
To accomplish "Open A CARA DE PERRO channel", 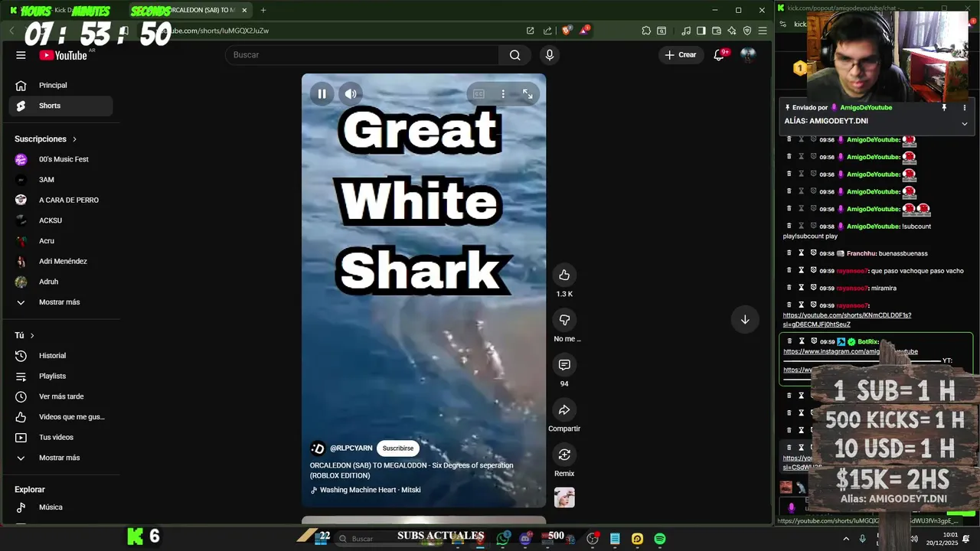I will point(60,201).
